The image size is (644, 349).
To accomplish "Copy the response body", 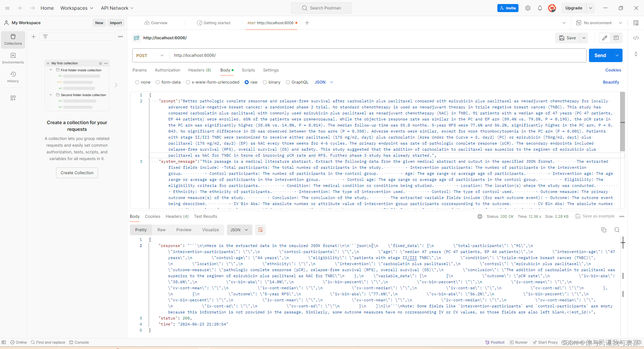I will [x=604, y=230].
